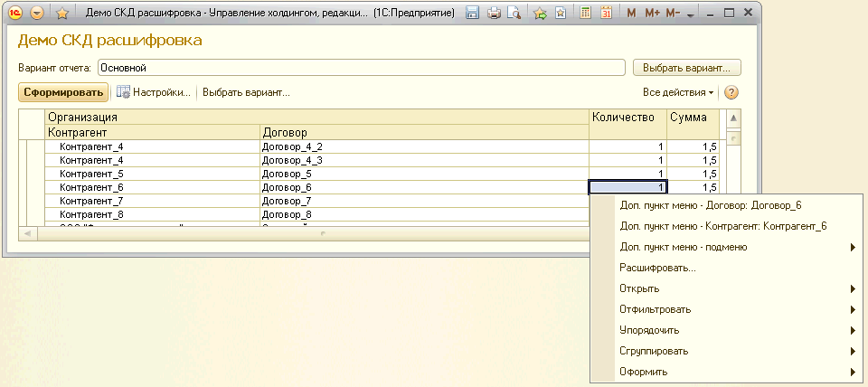Viewport: 868px width, 387px height.
Task: Click the table's vertical scrollbar up arrow
Action: (733, 118)
